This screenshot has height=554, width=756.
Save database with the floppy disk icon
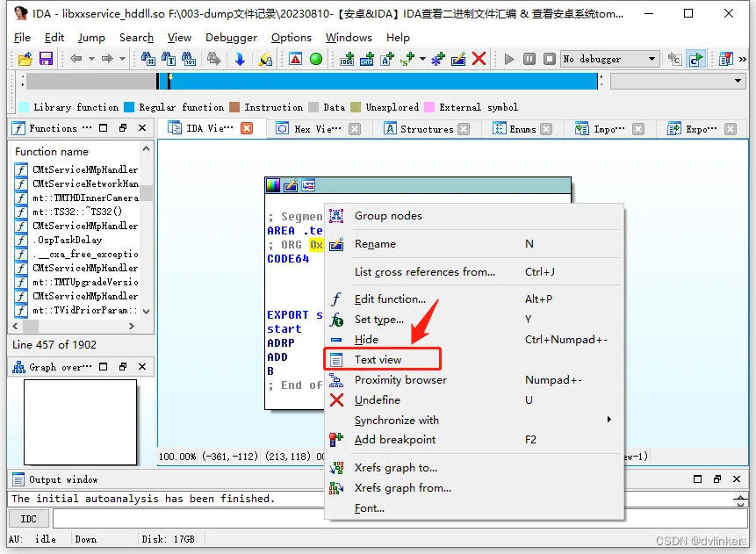click(x=46, y=59)
